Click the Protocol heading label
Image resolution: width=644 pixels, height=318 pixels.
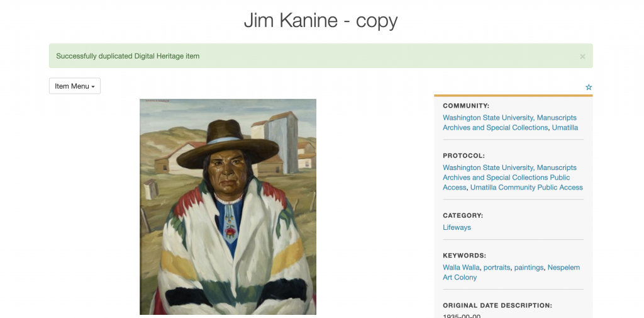(464, 156)
